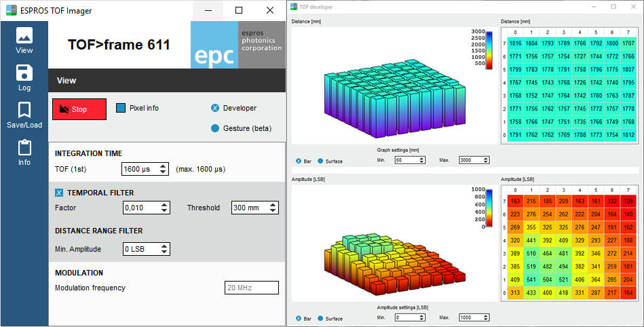Select Surface mode for distance graph

320,161
